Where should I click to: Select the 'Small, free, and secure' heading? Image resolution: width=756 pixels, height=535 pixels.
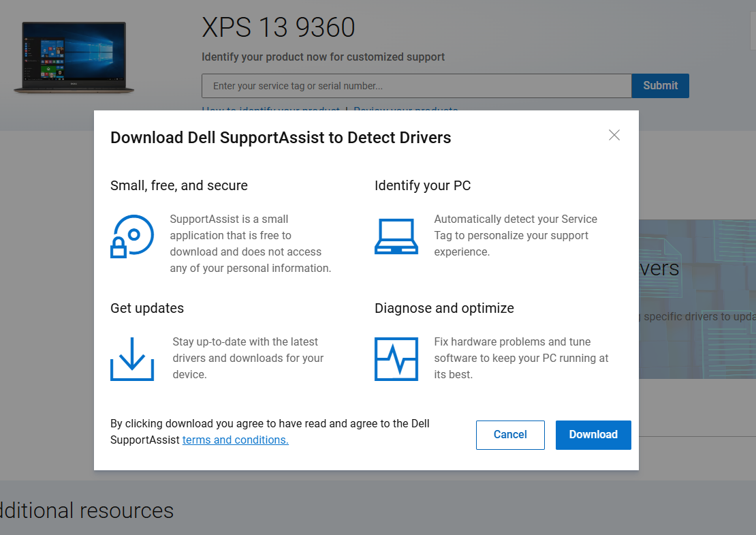179,185
